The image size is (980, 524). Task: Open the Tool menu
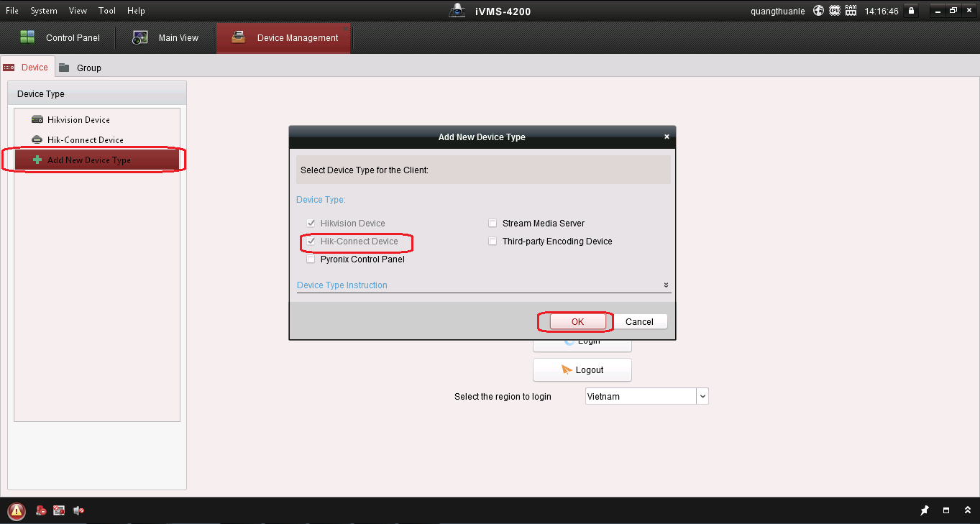click(x=107, y=11)
